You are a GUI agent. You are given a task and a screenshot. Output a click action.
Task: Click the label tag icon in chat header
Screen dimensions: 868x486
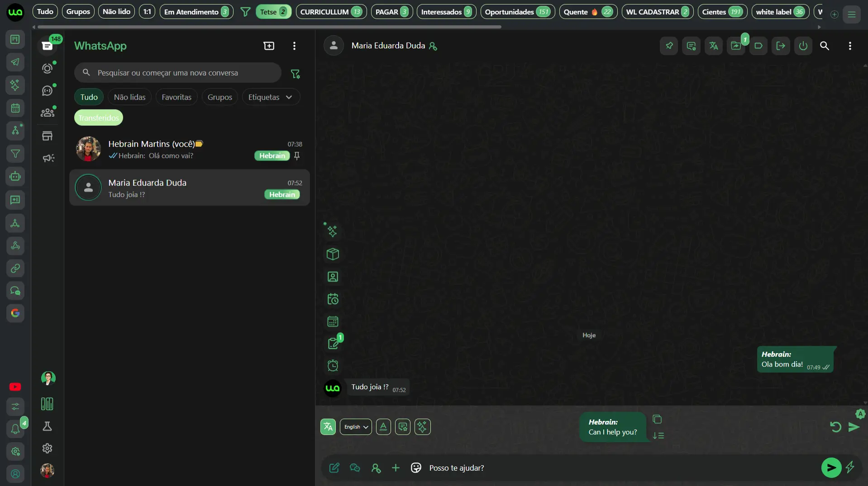click(758, 46)
